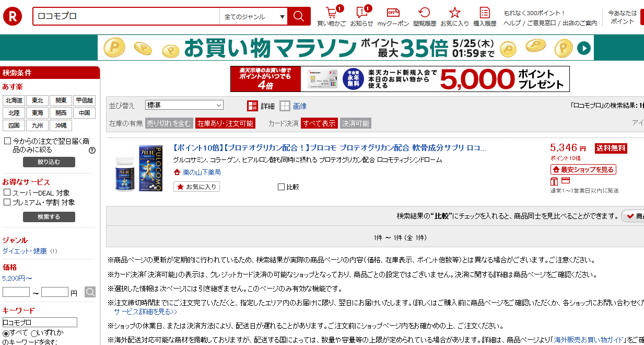Click the Rakuten R logo icon
This screenshot has height=345, width=644.
(13, 16)
